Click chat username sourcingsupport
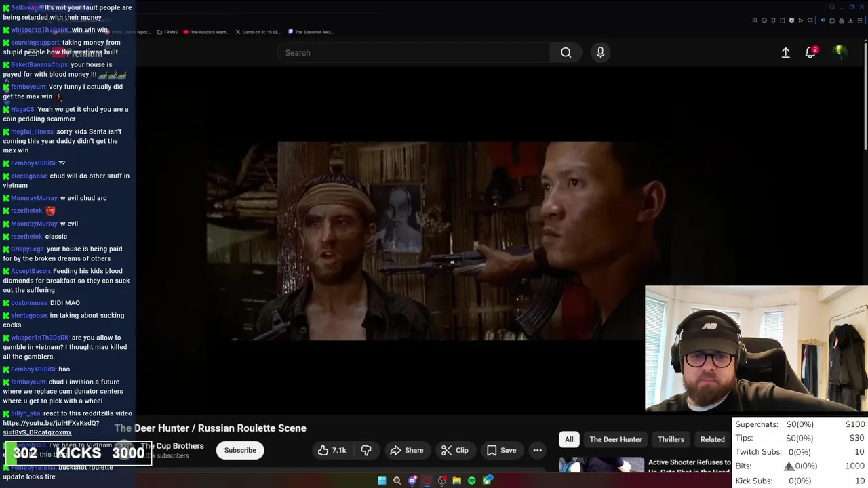This screenshot has height=488, width=868. pos(35,43)
